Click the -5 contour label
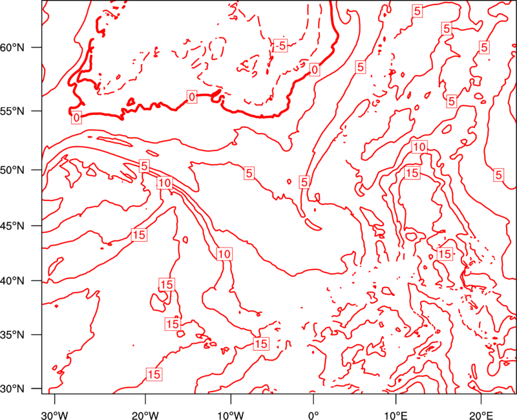 pyautogui.click(x=280, y=45)
